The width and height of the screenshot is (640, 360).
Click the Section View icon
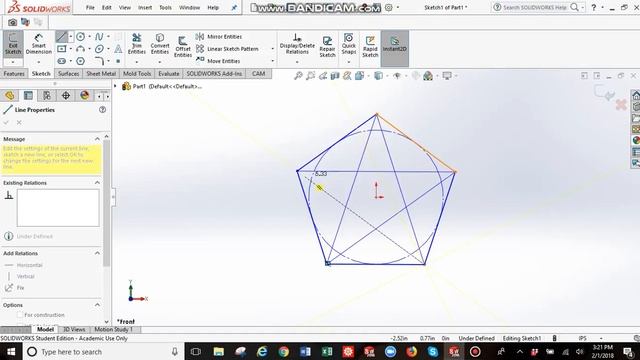tap(335, 76)
